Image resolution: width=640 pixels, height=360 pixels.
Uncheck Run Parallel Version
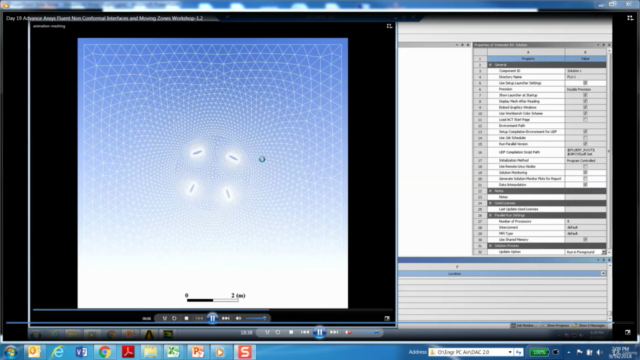[585, 144]
